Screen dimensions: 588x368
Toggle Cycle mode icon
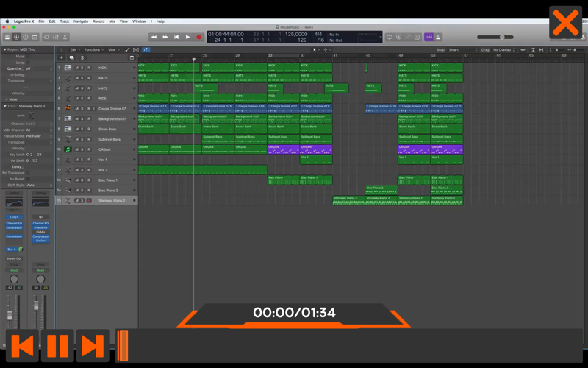click(x=390, y=37)
